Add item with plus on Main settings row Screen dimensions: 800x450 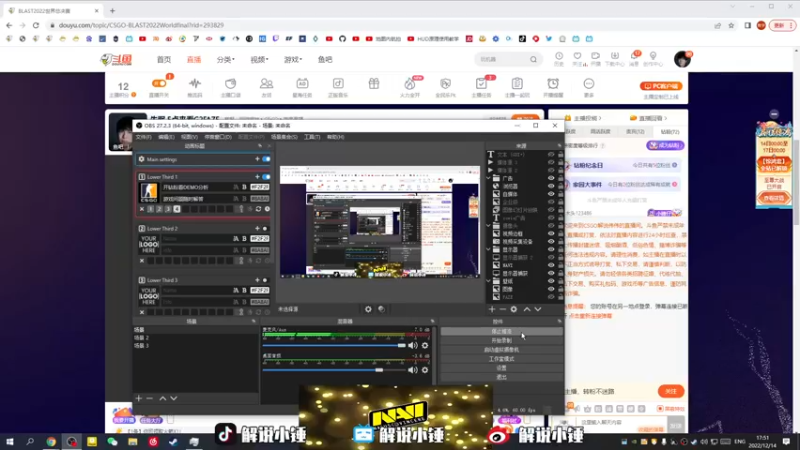click(257, 159)
